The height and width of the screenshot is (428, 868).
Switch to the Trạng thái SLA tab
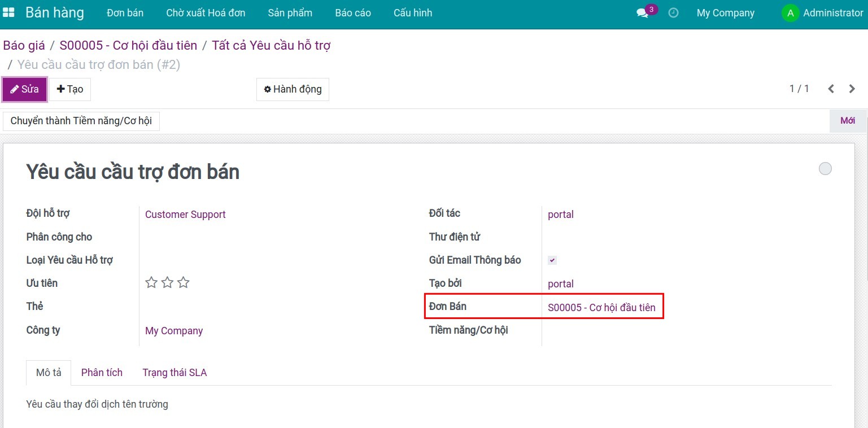(x=175, y=373)
